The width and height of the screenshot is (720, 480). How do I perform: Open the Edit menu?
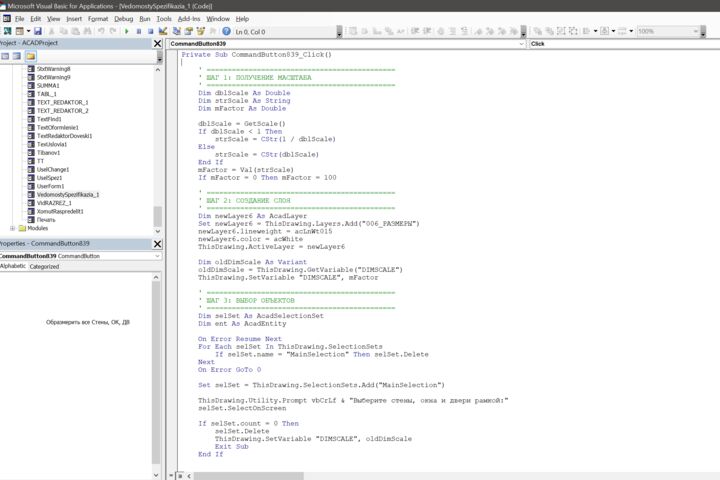tap(36, 19)
